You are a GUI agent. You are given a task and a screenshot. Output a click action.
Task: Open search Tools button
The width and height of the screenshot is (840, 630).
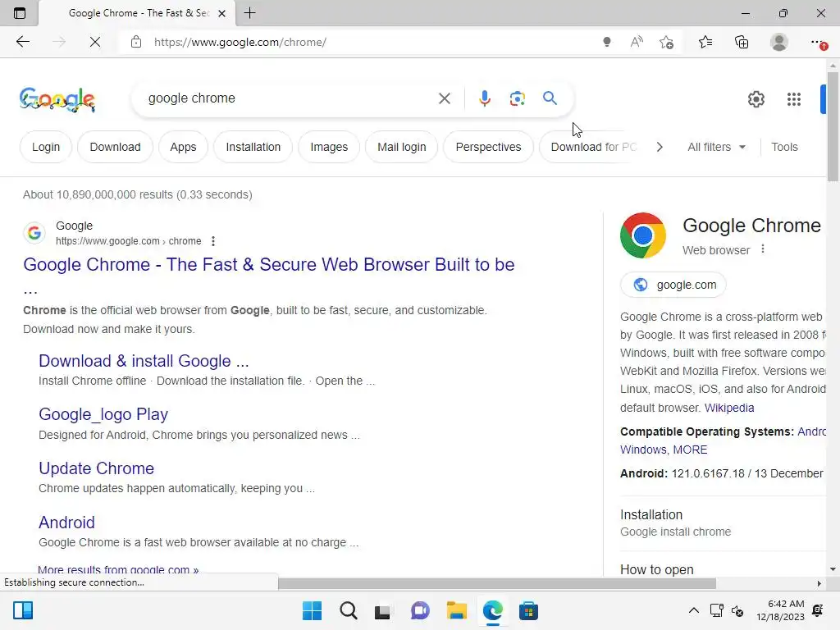pyautogui.click(x=784, y=147)
